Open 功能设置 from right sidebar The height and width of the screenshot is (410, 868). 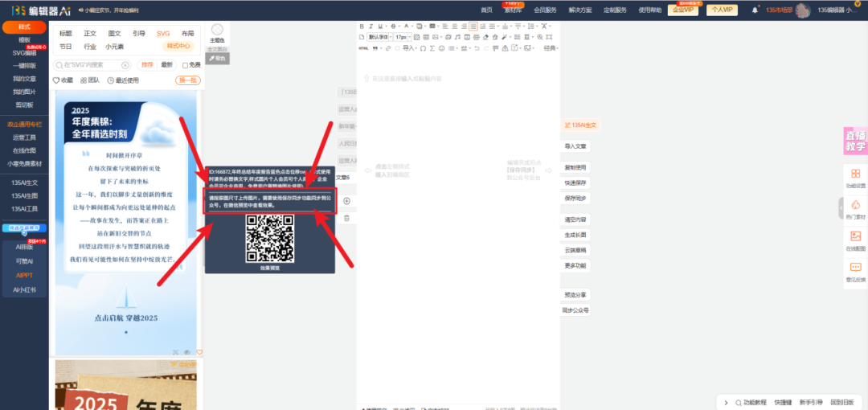pyautogui.click(x=855, y=178)
